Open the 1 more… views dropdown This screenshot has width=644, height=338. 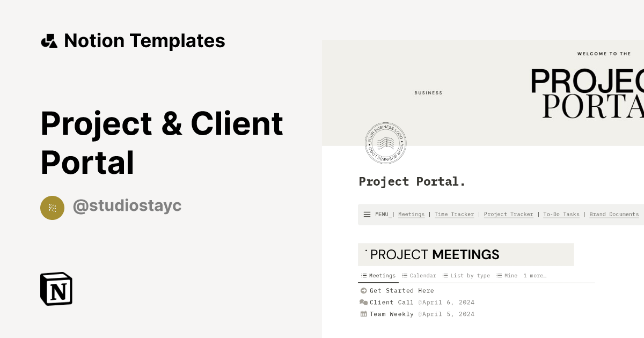pos(535,275)
